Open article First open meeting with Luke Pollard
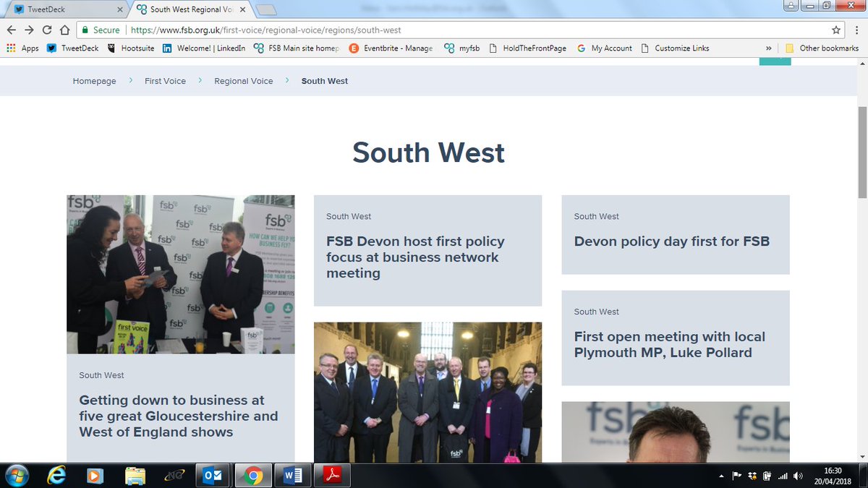 coord(670,345)
